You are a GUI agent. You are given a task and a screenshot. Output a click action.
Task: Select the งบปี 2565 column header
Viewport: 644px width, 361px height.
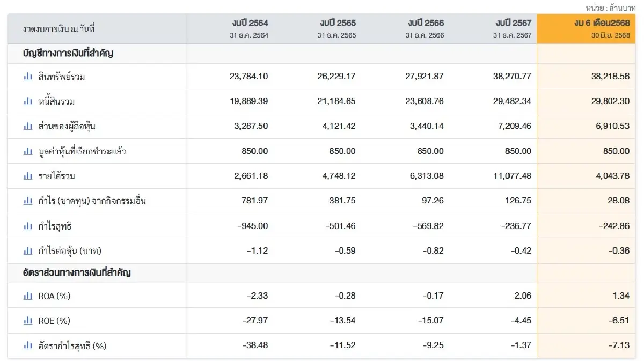pos(337,23)
